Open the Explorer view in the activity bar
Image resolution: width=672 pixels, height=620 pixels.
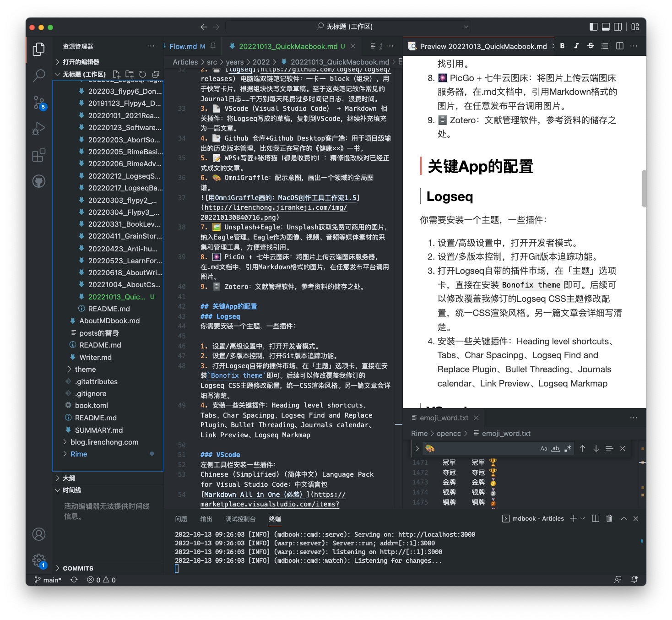click(x=39, y=49)
